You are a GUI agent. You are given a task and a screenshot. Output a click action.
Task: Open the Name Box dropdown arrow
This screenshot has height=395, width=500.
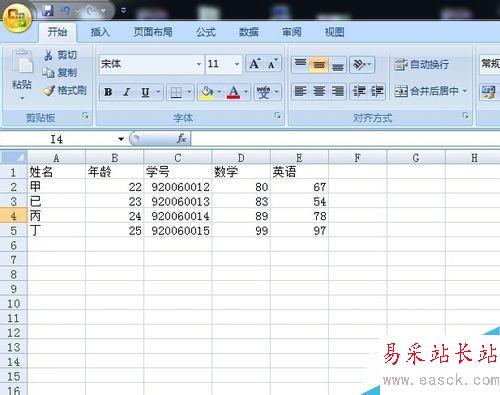click(x=121, y=139)
